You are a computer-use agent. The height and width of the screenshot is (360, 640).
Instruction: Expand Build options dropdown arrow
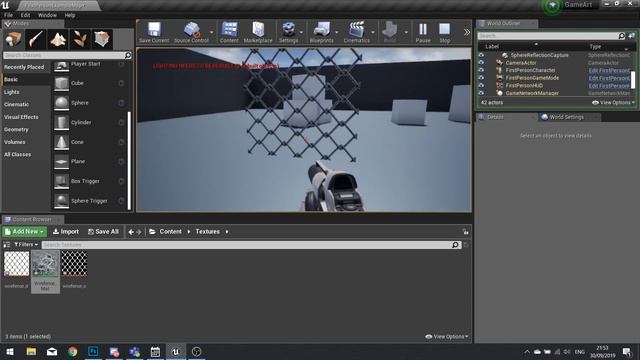(x=406, y=32)
